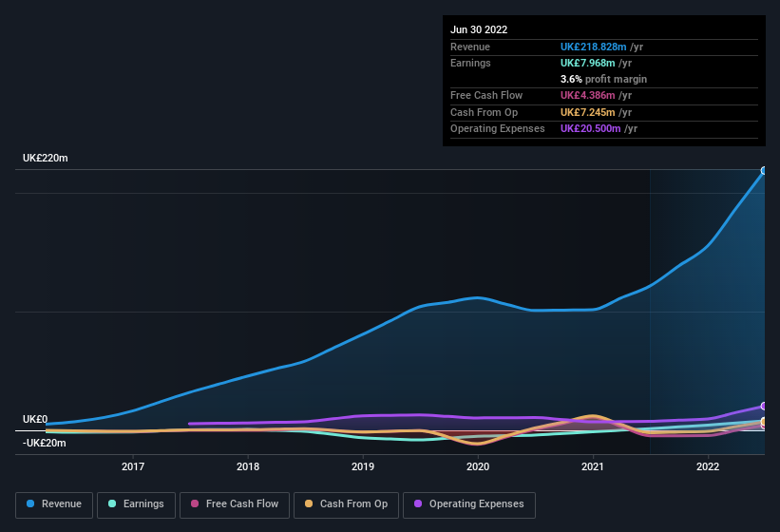Toggle the Earnings legend button
This screenshot has width=780, height=532.
tap(136, 505)
